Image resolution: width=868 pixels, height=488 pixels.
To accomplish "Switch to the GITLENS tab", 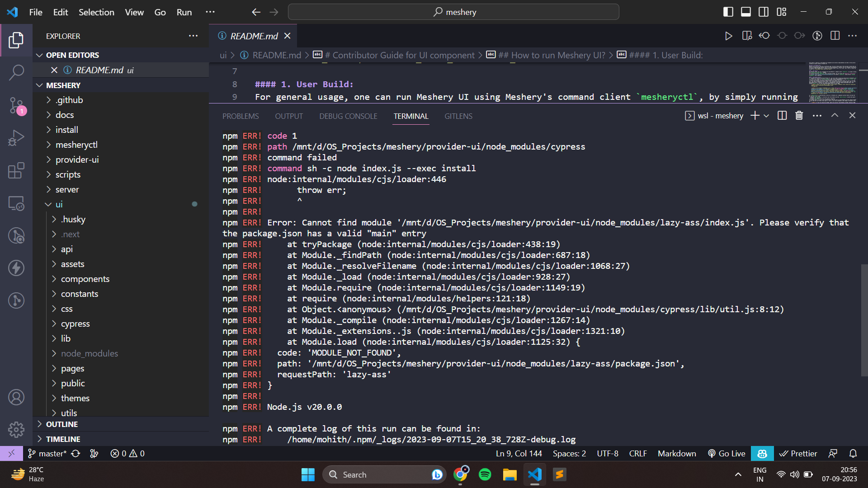I will tap(458, 116).
